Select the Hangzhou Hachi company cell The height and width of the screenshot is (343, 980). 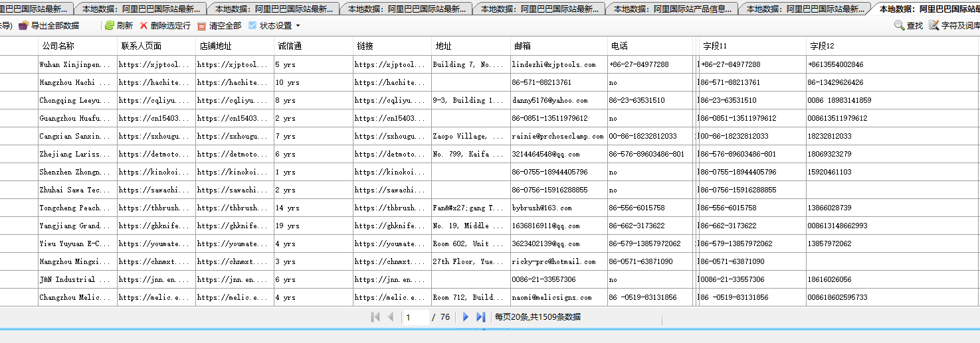78,83
